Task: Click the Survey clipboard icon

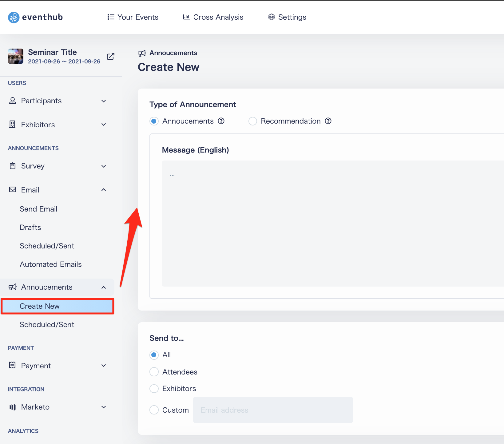Action: [12, 166]
